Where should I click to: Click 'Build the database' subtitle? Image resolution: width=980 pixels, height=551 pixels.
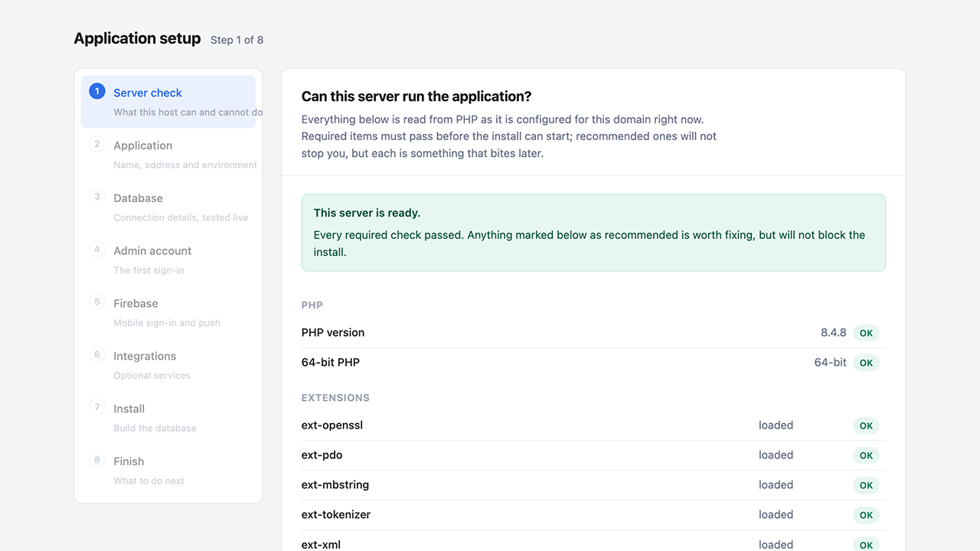tap(155, 429)
